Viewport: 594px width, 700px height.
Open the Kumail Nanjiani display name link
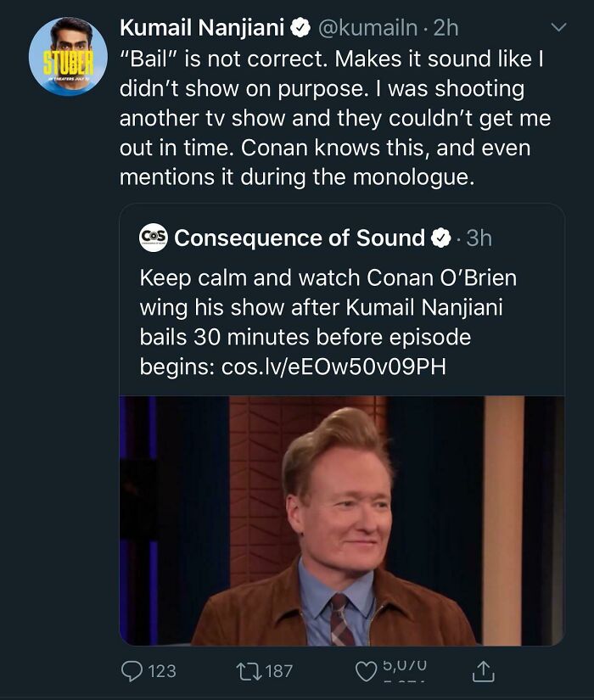202,28
